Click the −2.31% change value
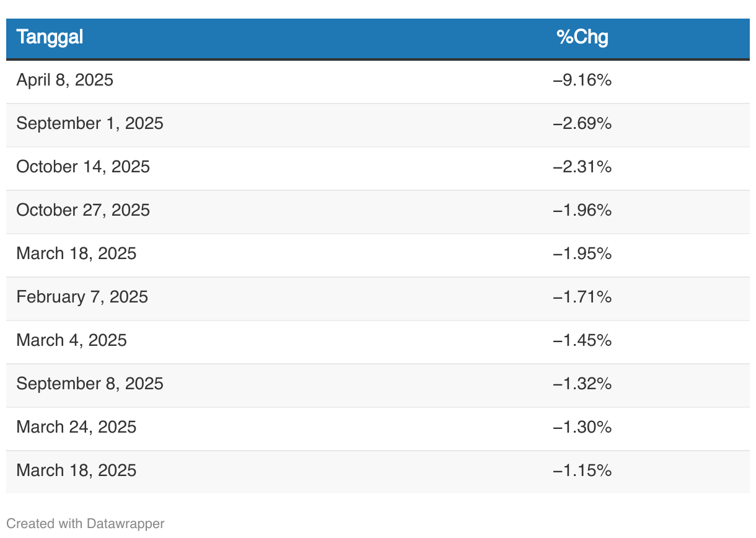This screenshot has width=756, height=538. point(582,167)
